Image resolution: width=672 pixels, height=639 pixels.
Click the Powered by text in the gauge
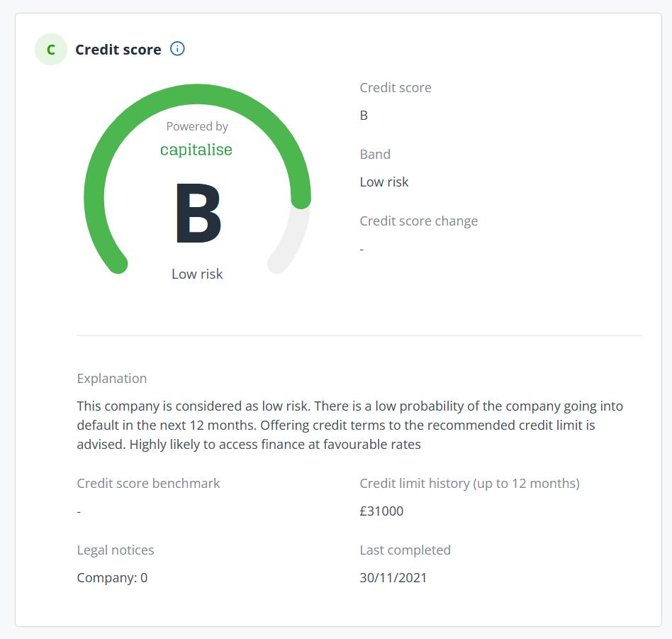(197, 126)
